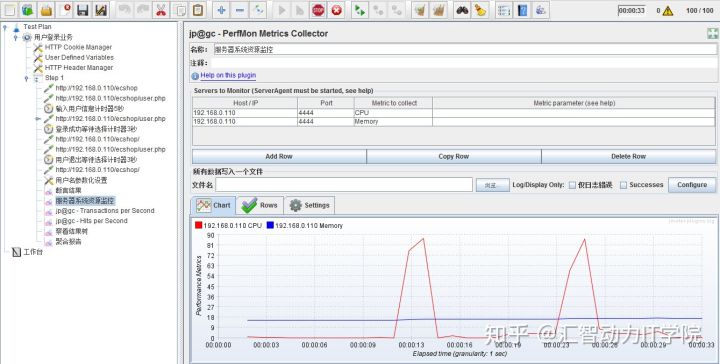The image size is (720, 364).
Task: Select 断言结果 listener in tree
Action: tap(68, 190)
